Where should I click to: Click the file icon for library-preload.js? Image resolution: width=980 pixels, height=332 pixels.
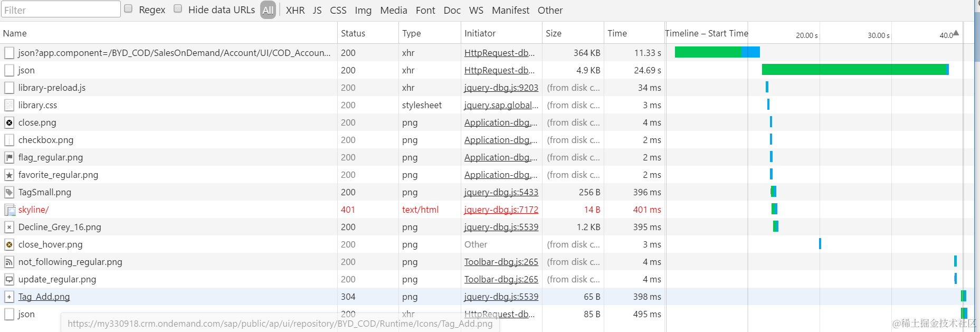9,88
